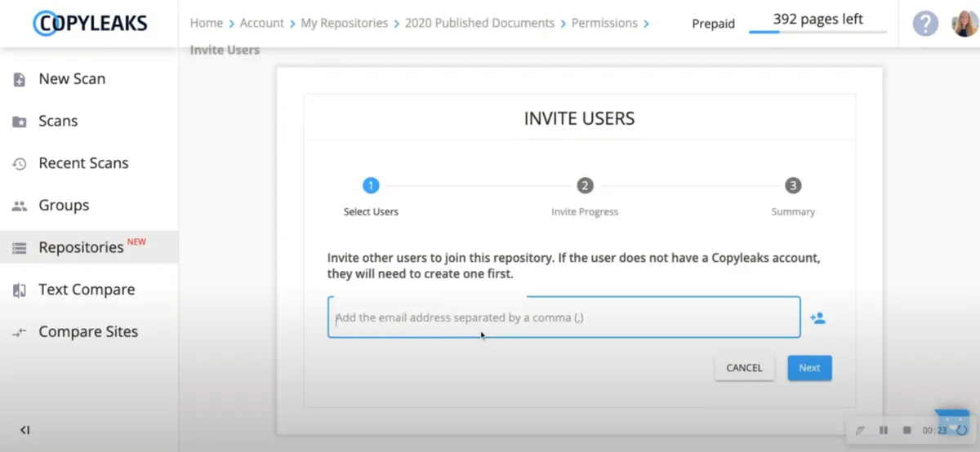Click the Repositories list icon
Screen dimensions: 980x452
20,249
